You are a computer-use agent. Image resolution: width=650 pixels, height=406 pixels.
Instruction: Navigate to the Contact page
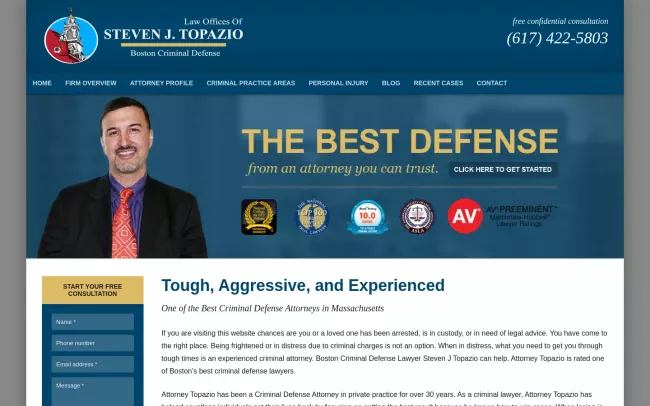(492, 83)
